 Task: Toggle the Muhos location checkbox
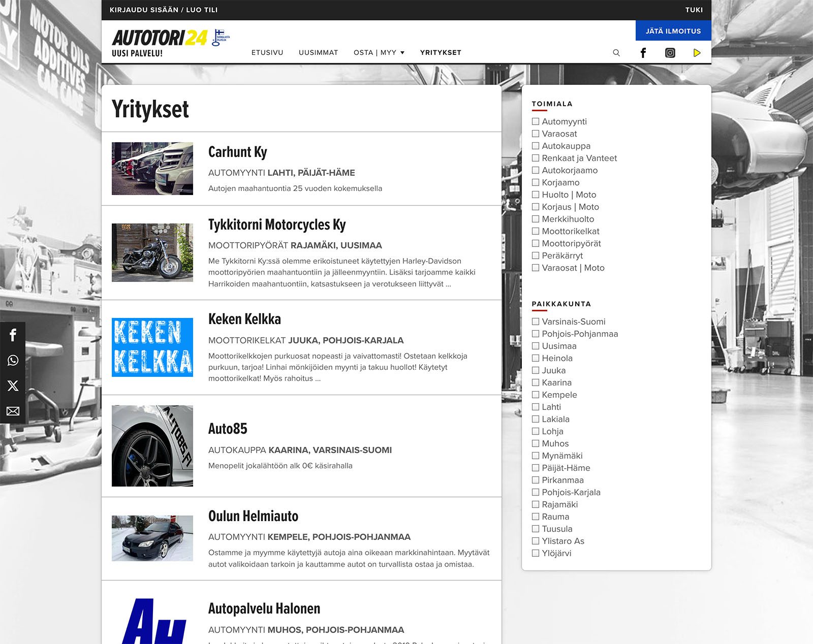coord(536,443)
